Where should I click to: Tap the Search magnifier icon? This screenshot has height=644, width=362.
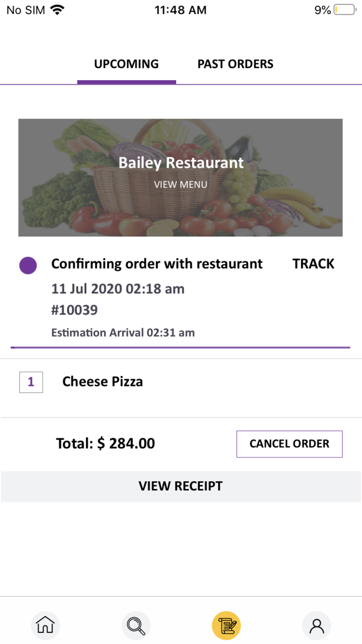click(136, 625)
